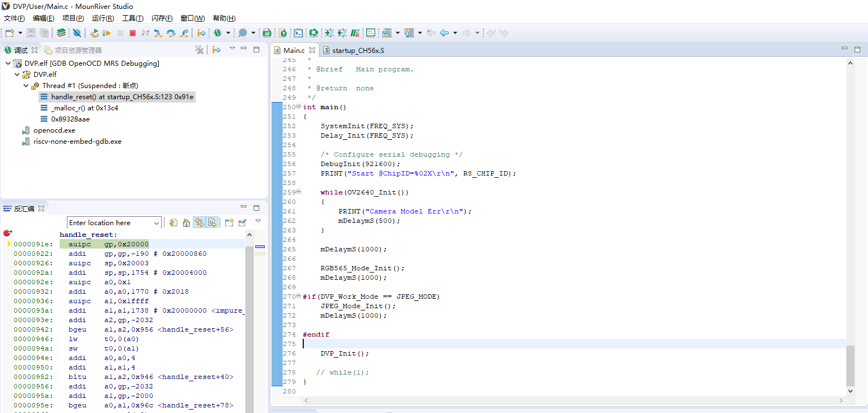868x413 pixels.
Task: Click the Step Return icon
Action: coord(185,33)
